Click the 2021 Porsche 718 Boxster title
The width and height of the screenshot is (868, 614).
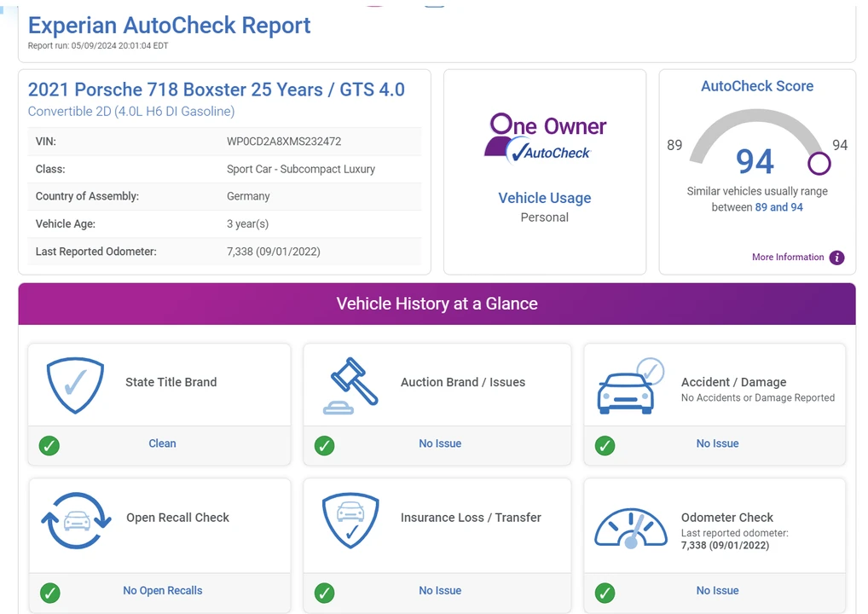(217, 90)
